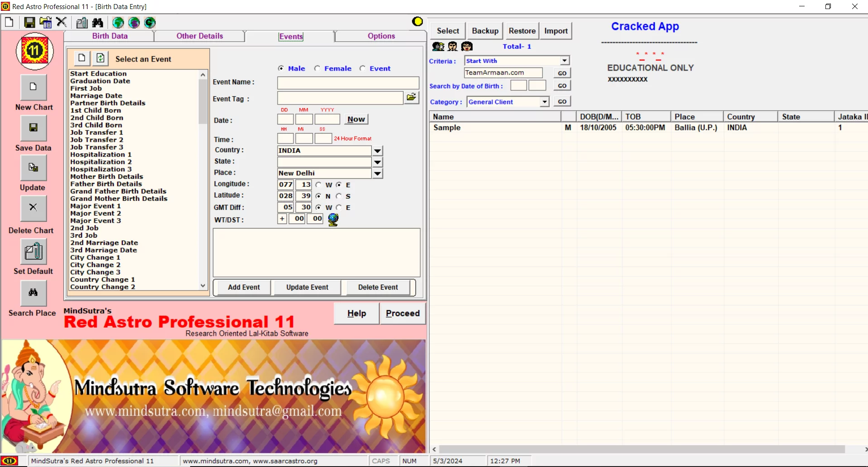This screenshot has height=467, width=868.
Task: Click event list scroll down arrow
Action: tap(203, 286)
